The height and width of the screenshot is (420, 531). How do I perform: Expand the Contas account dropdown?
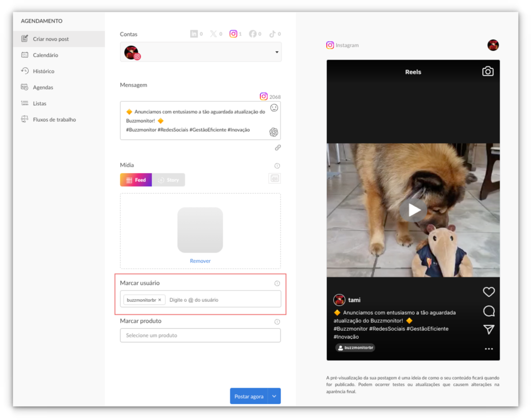[277, 52]
